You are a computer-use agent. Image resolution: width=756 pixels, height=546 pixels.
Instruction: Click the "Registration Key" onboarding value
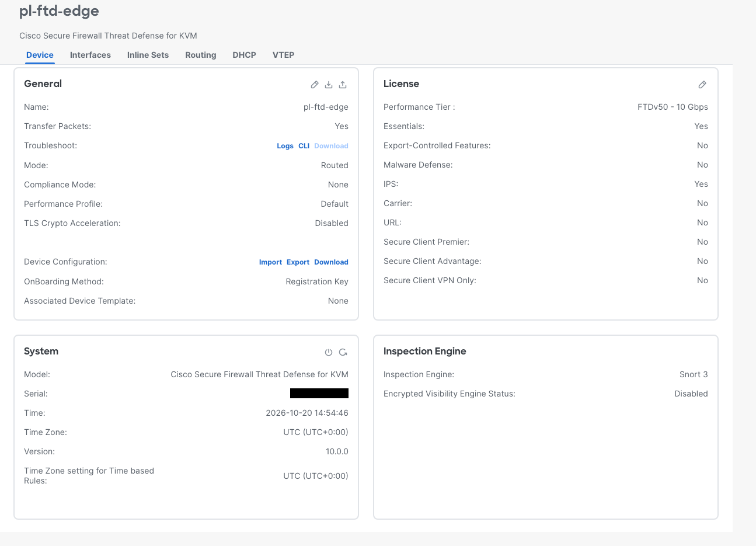(317, 281)
